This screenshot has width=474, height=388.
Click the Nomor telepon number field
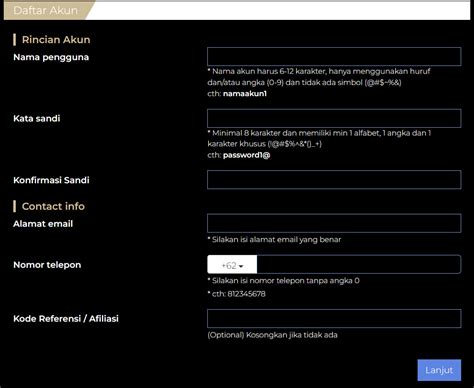pos(359,265)
